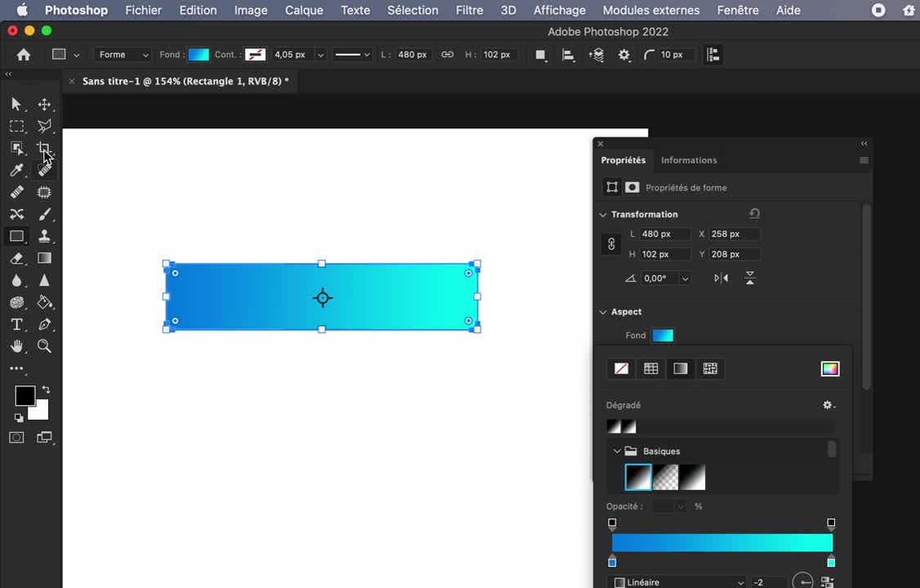Click the Fond gradient swatch in options bar
The height and width of the screenshot is (588, 920).
pyautogui.click(x=199, y=55)
